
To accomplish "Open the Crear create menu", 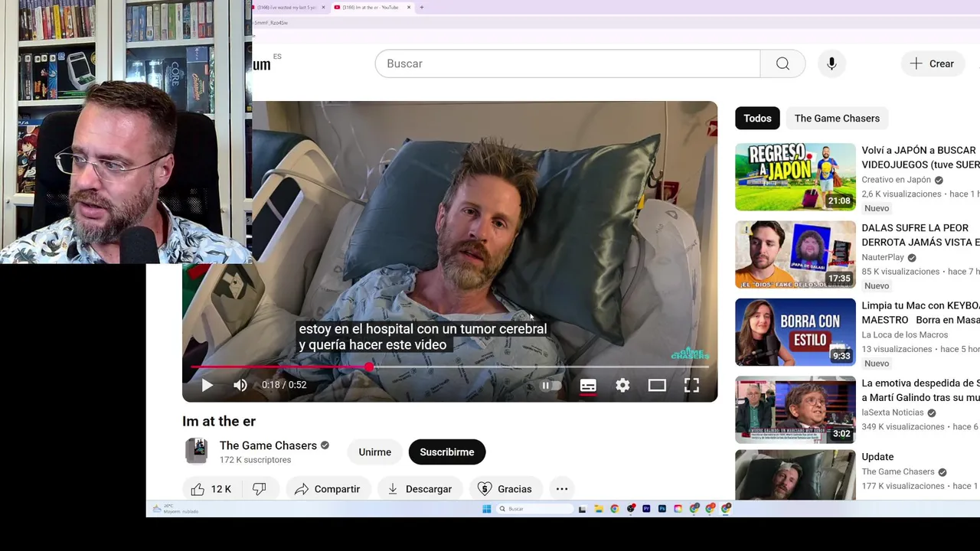I will (x=933, y=64).
